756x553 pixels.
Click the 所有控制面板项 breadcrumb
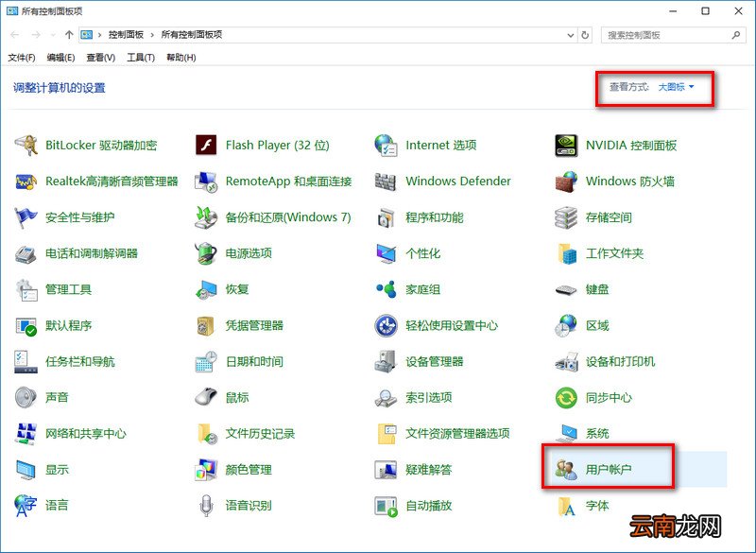tap(192, 35)
